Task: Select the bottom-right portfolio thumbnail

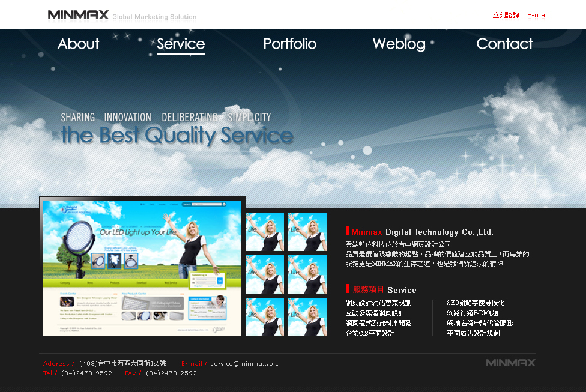Action: (x=307, y=317)
